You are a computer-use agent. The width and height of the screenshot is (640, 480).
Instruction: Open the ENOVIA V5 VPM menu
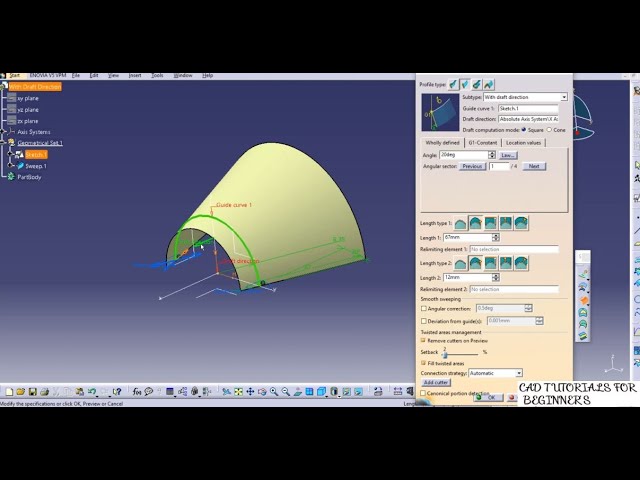click(x=48, y=76)
